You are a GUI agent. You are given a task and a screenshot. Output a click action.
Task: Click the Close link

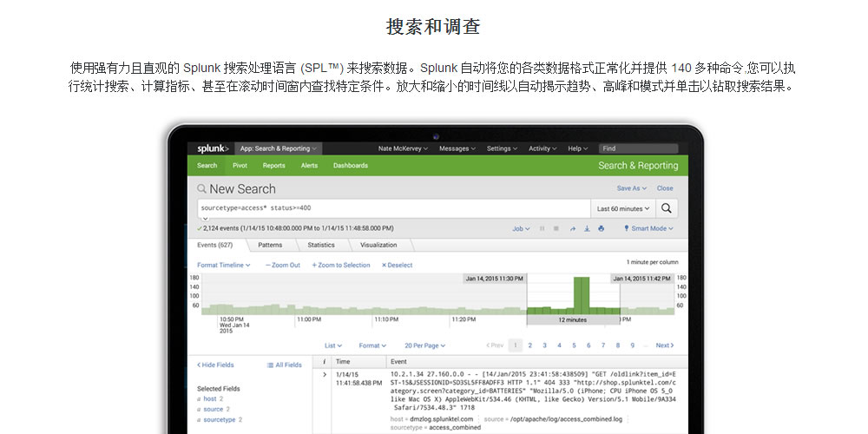[x=665, y=188]
